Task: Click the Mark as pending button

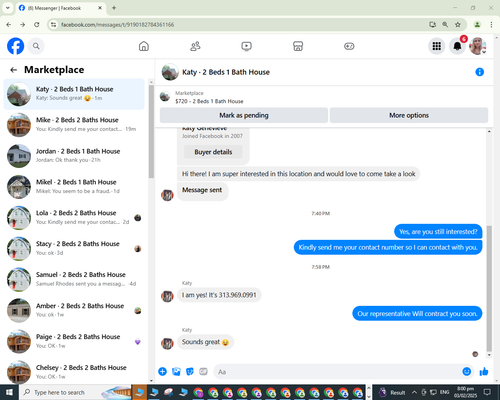Action: (x=244, y=115)
